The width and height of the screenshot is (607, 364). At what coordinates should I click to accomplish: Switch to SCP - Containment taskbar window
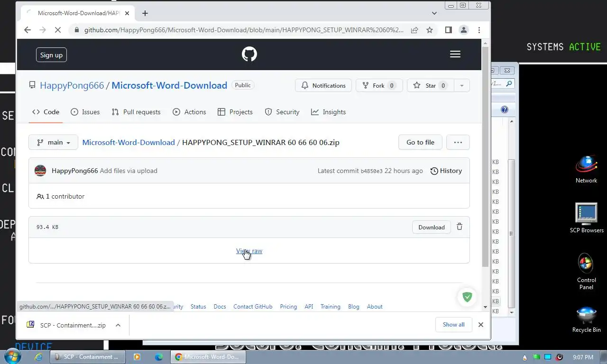tap(88, 357)
